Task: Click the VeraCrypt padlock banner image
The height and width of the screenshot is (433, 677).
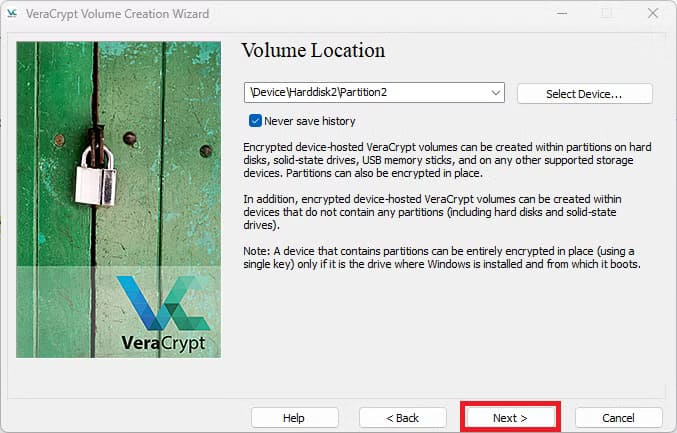Action: coord(118,199)
